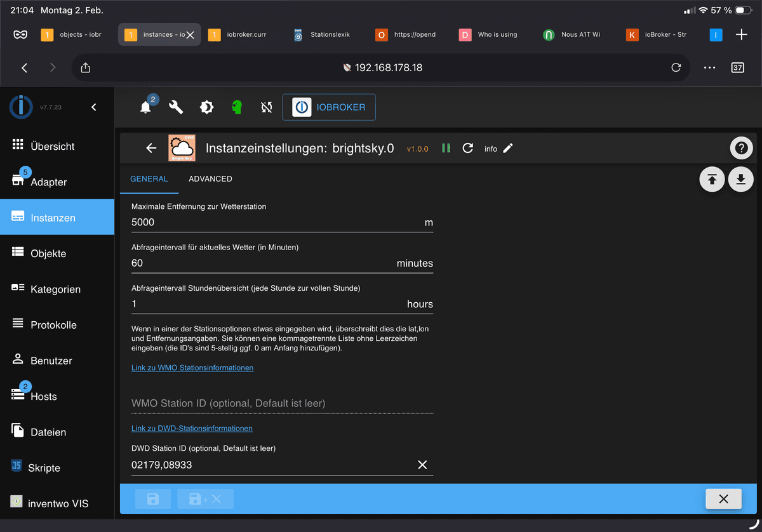
Task: Click the brightsky adapter logo
Action: [x=182, y=148]
